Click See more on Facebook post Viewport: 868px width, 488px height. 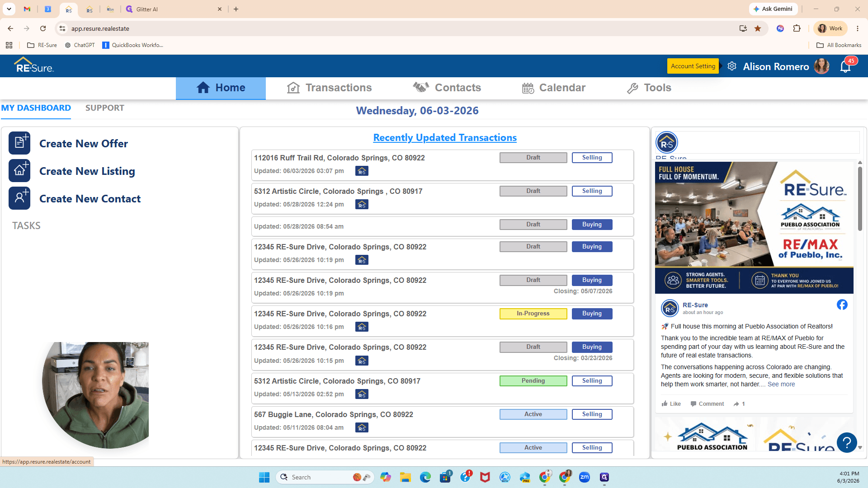[781, 385]
